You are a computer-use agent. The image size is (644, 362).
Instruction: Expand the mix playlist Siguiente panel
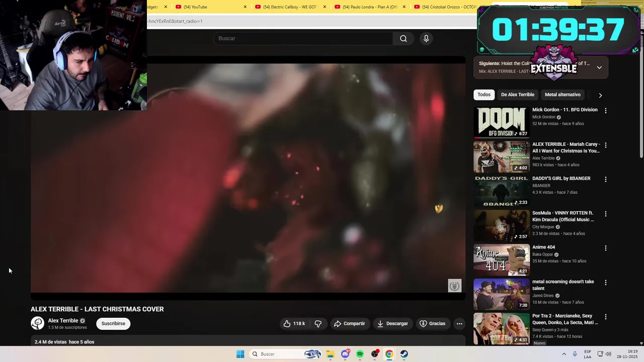pyautogui.click(x=599, y=67)
